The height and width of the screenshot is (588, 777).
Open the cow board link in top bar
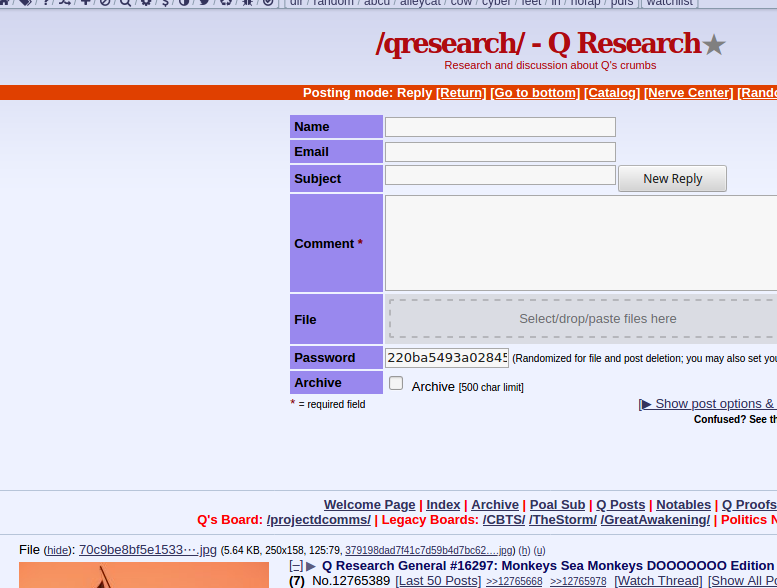point(461,2)
